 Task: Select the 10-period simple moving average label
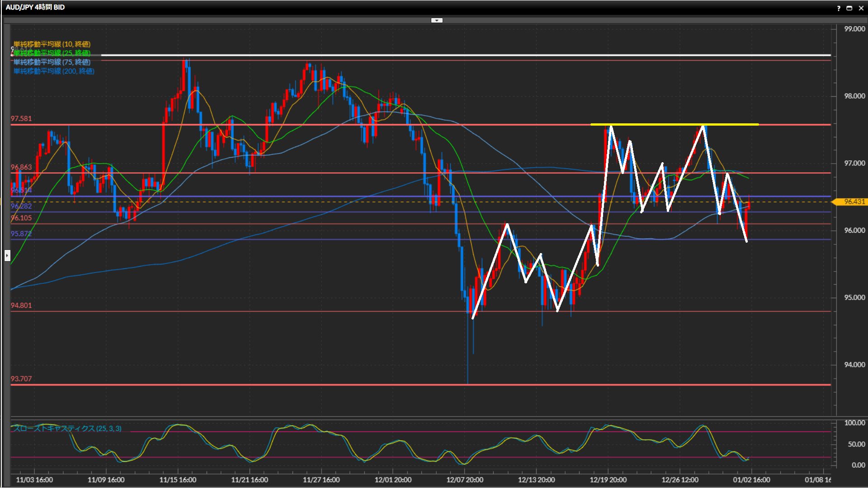click(52, 44)
